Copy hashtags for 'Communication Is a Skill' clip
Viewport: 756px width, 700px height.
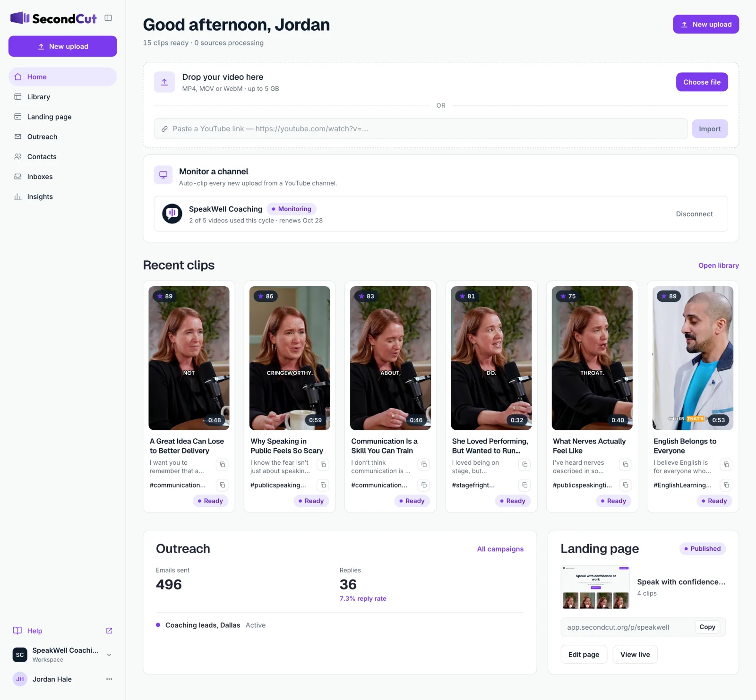(424, 485)
